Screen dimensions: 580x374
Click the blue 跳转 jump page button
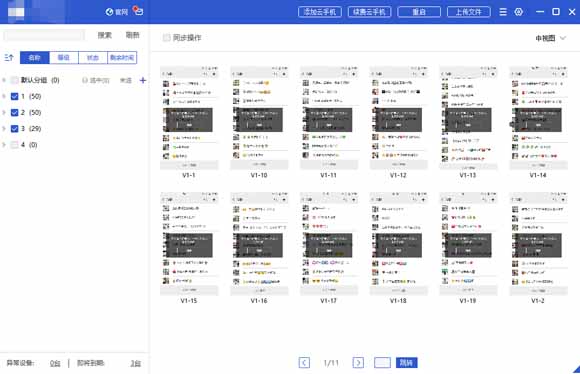407,363
